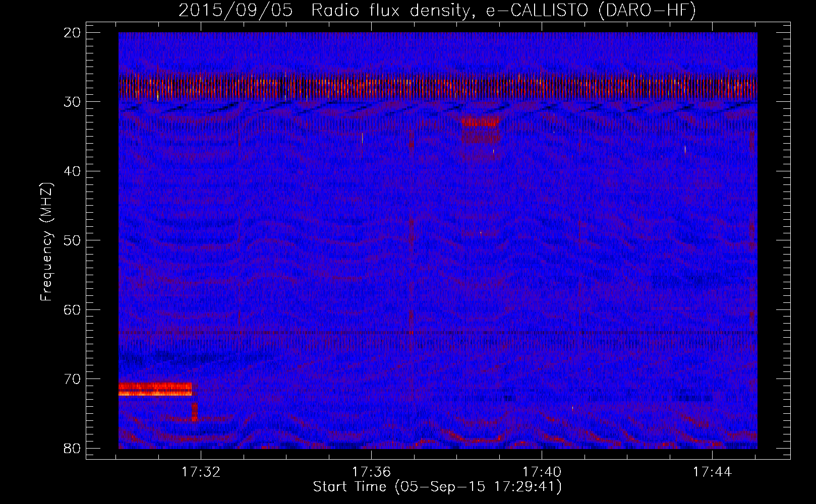Screen dimensions: 816x504
Task: Click the time tick label '17:40'
Action: click(x=542, y=472)
